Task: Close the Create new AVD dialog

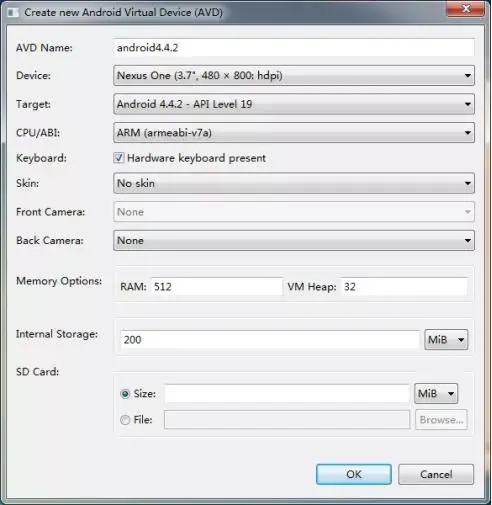Action: (465, 8)
